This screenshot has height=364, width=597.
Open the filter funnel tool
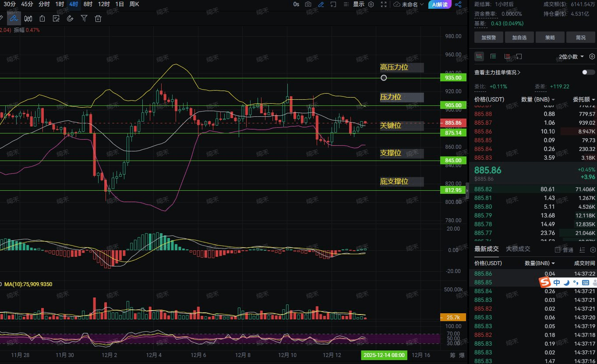(84, 19)
